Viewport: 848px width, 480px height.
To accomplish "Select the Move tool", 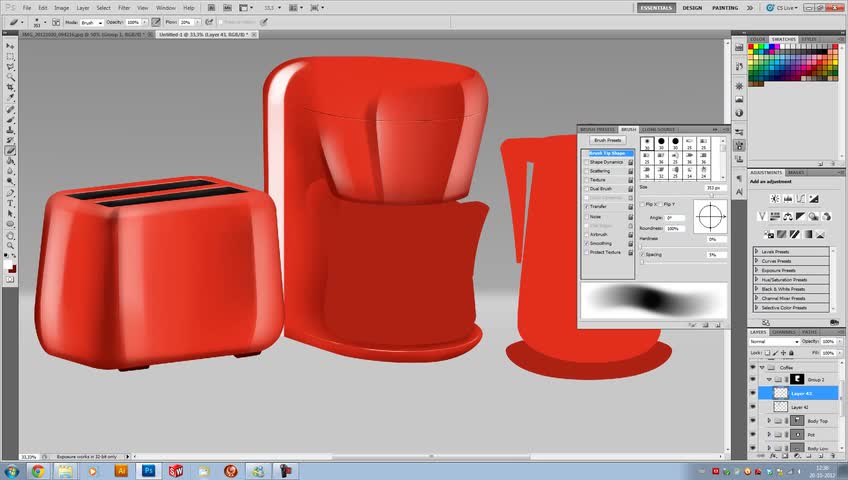I will [x=10, y=46].
